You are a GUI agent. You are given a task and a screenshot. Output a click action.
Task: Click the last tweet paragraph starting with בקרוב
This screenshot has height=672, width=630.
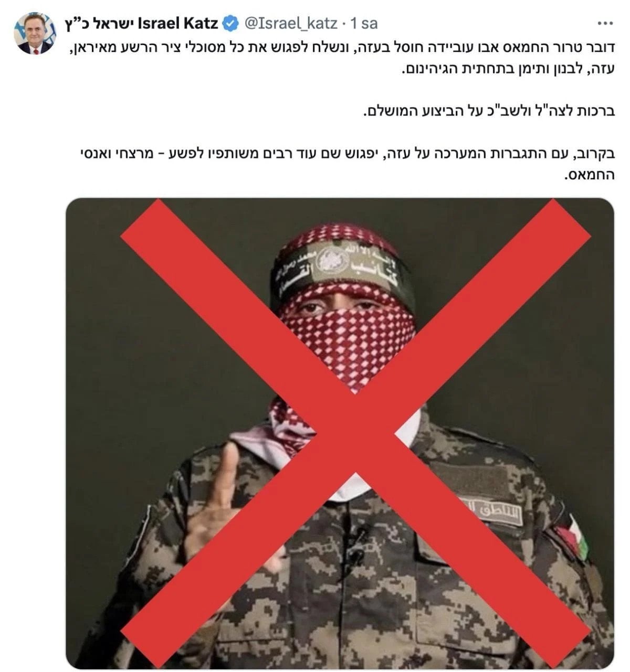point(346,164)
